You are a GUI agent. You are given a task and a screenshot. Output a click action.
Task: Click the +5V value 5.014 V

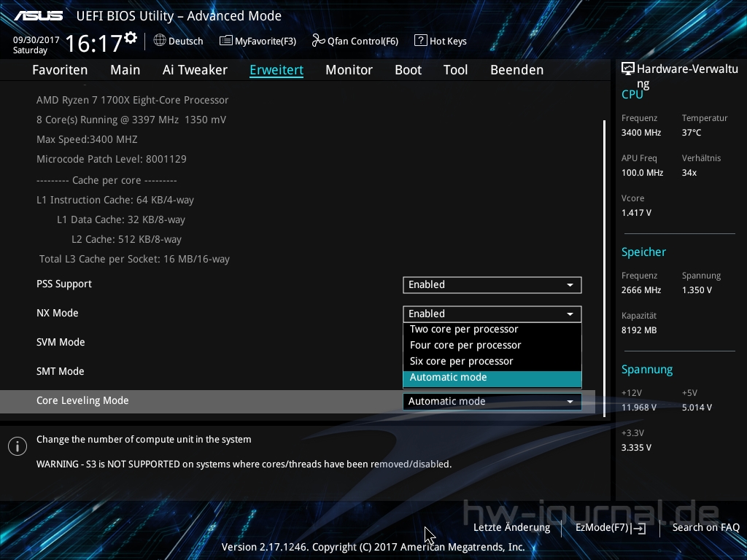click(697, 408)
